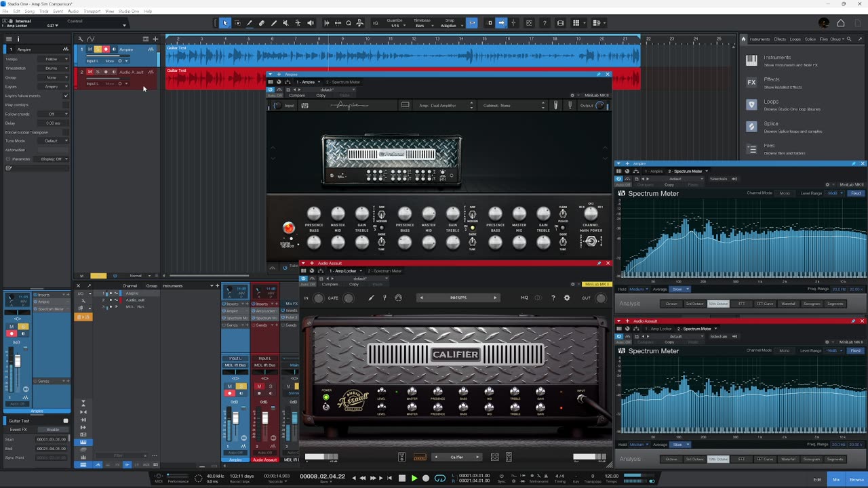Click the Ampire output knob
This screenshot has height=488, width=868.
click(x=600, y=106)
